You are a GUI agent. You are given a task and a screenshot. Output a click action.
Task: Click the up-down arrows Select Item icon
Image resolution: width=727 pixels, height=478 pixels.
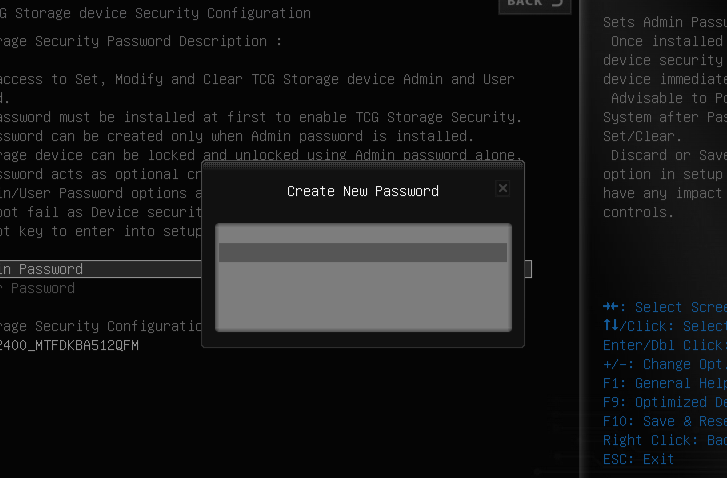[611, 326]
